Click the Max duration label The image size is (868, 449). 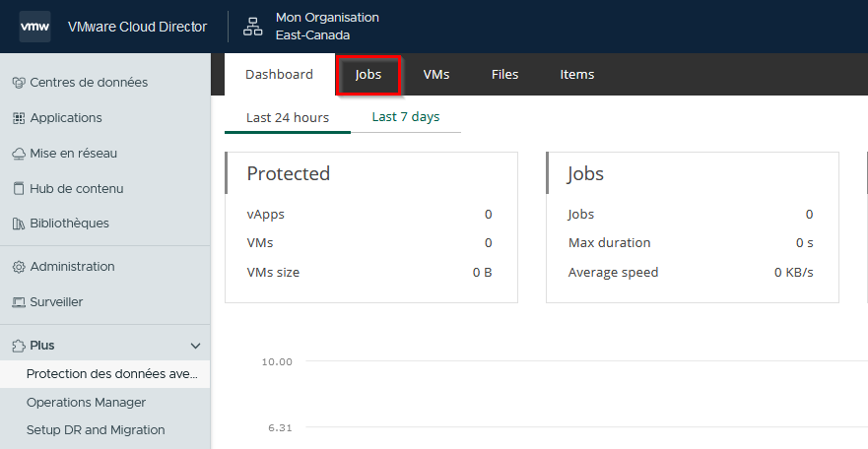coord(610,243)
